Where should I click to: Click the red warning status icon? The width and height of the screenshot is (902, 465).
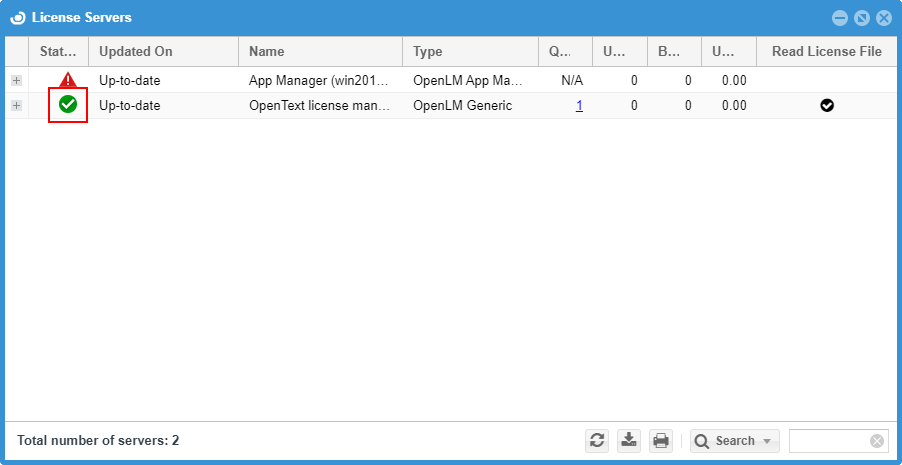[x=68, y=80]
